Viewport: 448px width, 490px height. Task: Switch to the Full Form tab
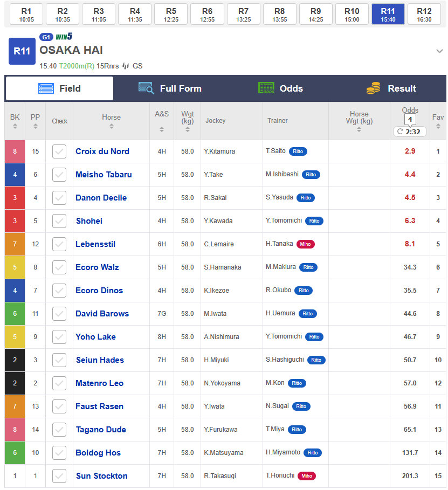pos(170,88)
